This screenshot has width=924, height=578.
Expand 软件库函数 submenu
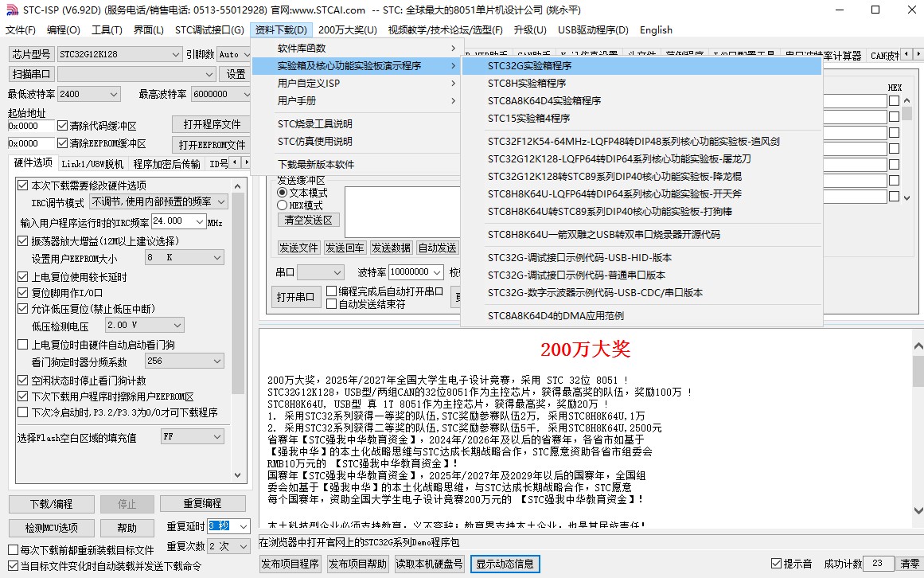pyautogui.click(x=357, y=49)
